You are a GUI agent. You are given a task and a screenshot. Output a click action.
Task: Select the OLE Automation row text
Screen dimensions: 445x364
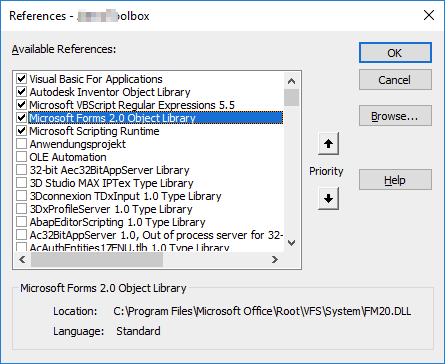(x=68, y=157)
